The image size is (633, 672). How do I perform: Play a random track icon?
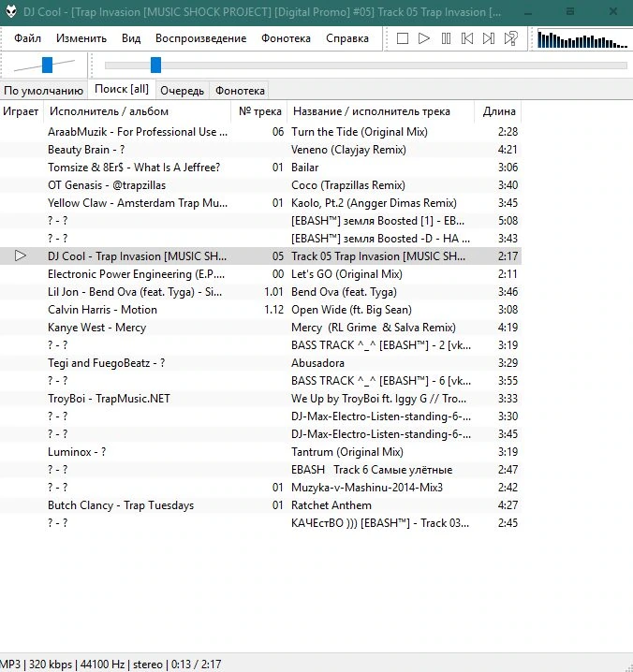click(x=510, y=38)
